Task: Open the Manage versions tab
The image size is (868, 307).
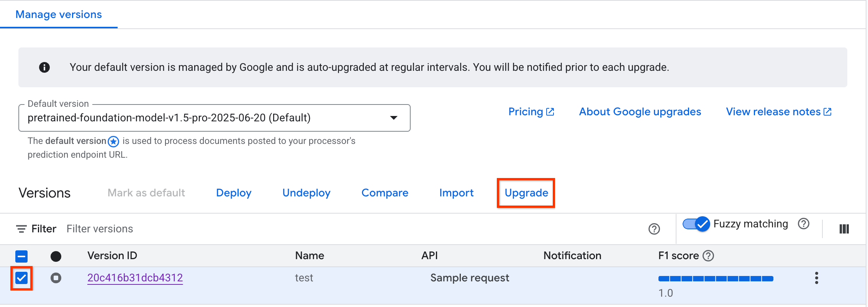Action: [x=59, y=15]
